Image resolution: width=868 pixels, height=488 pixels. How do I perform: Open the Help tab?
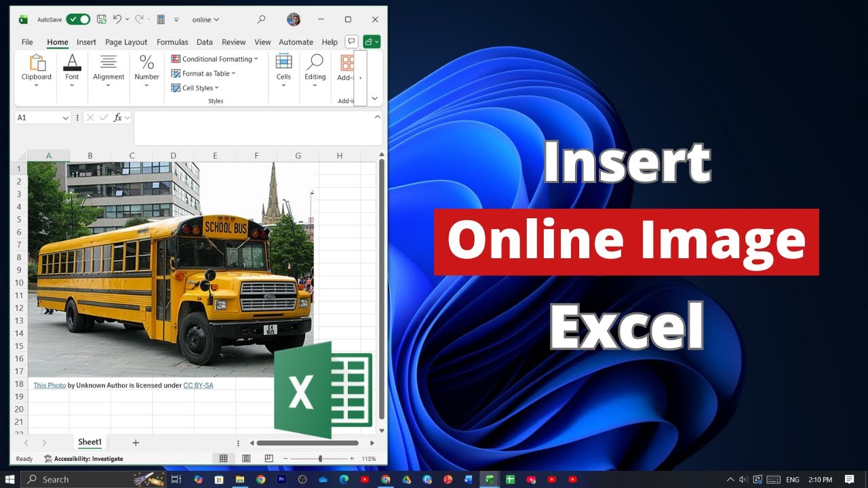330,42
